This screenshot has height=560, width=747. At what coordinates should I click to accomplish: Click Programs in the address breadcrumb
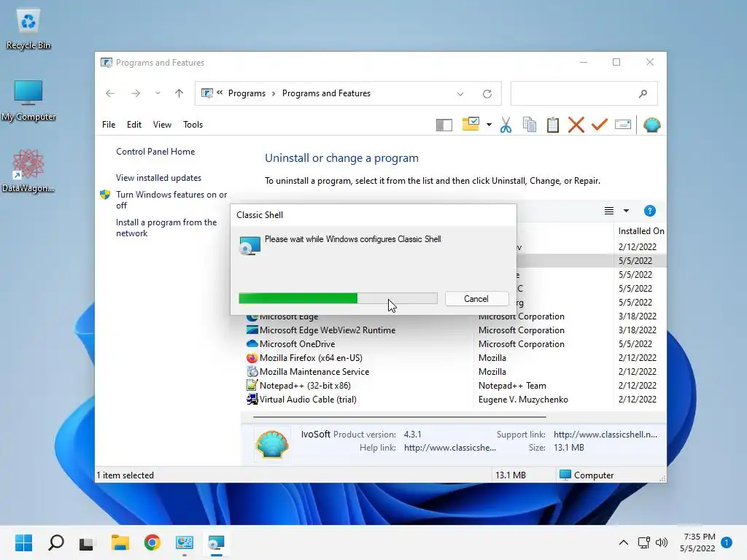pyautogui.click(x=247, y=93)
